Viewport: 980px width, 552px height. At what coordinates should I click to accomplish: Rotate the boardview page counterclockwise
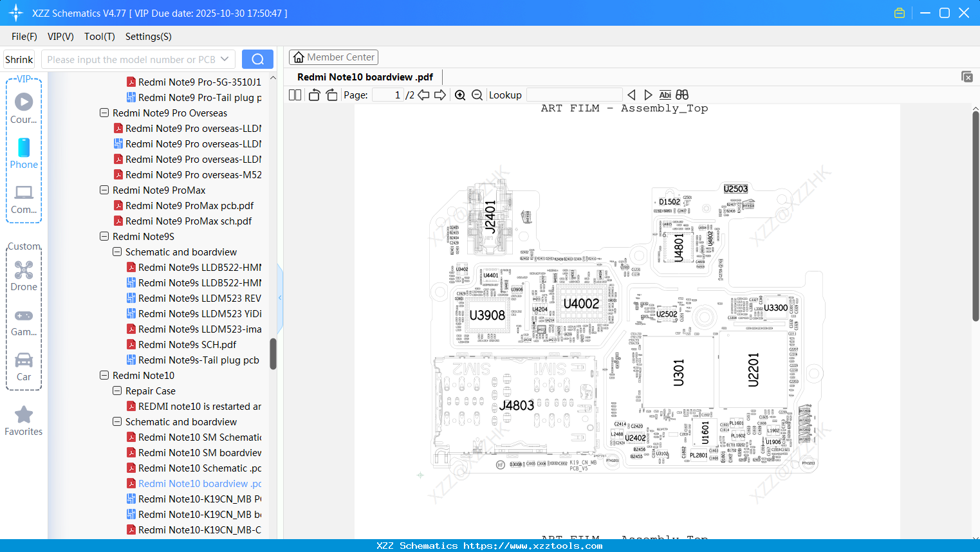[x=313, y=94]
